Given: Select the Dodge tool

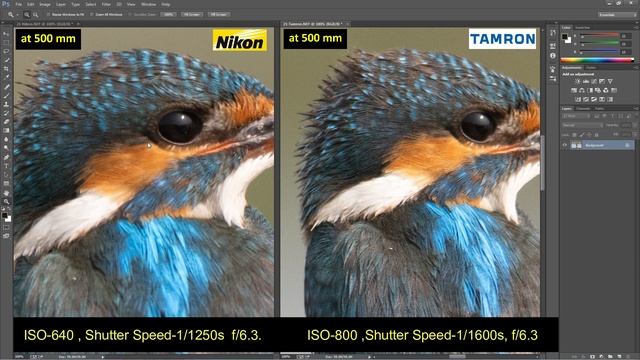Looking at the screenshot, I should click(x=6, y=148).
